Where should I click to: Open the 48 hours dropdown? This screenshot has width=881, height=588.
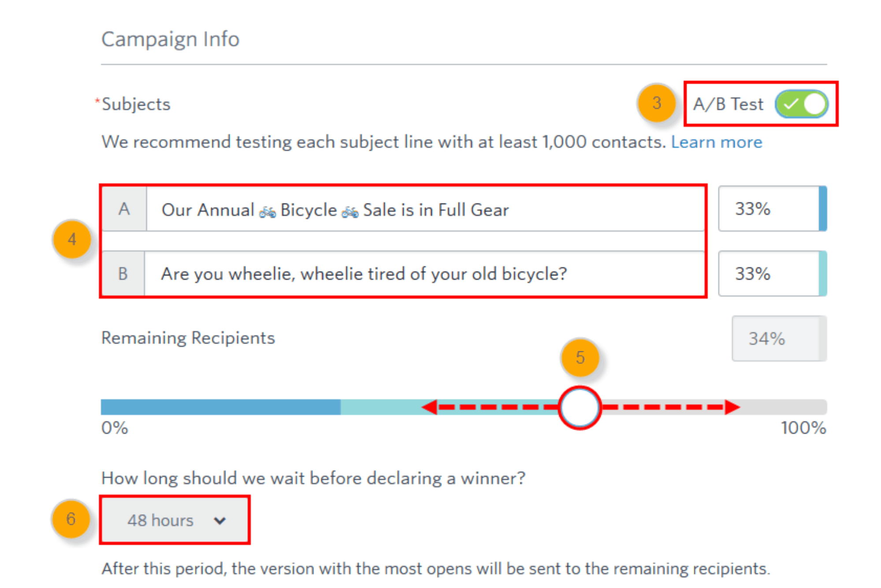point(175,520)
